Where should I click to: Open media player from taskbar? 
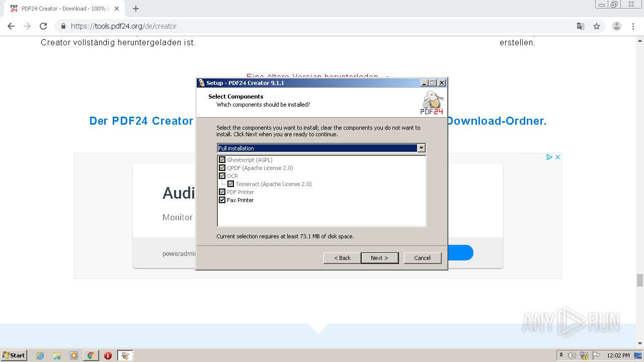(x=74, y=355)
